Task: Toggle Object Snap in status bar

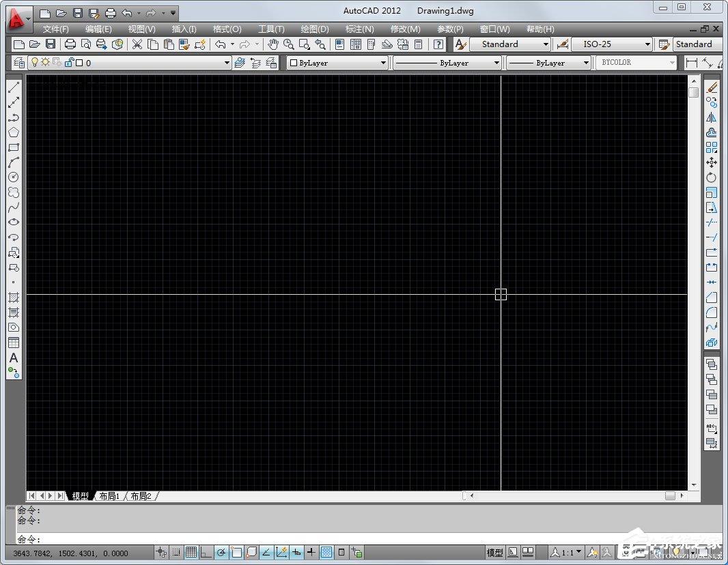Action: (x=236, y=552)
